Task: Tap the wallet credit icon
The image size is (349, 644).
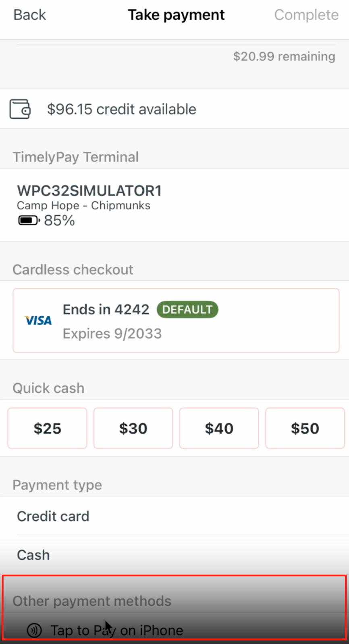Action: coord(20,109)
